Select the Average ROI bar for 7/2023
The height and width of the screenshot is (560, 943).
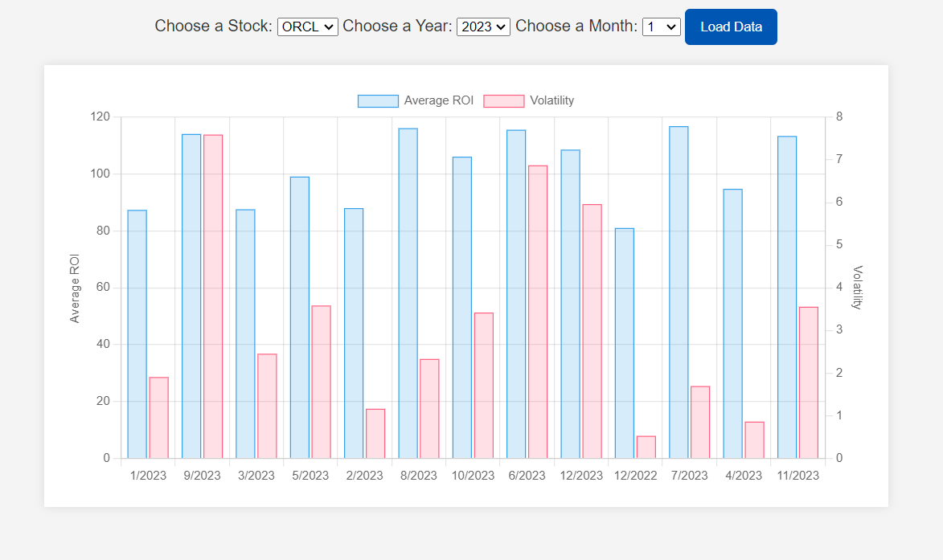[x=679, y=292]
